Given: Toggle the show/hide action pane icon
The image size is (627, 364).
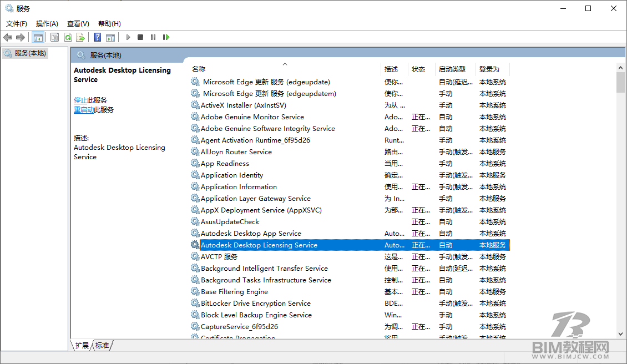Looking at the screenshot, I should (110, 37).
